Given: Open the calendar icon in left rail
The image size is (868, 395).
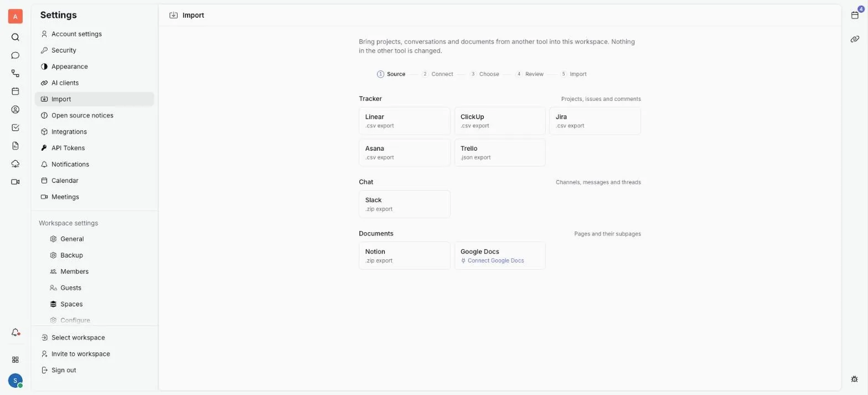Looking at the screenshot, I should 15,91.
